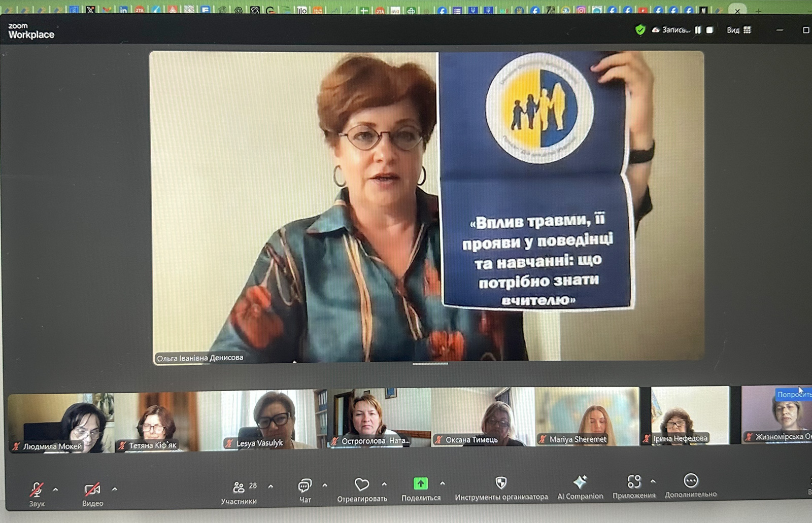This screenshot has width=812, height=523.
Task: Expand video options arrow next to Видео
Action: coord(115,490)
